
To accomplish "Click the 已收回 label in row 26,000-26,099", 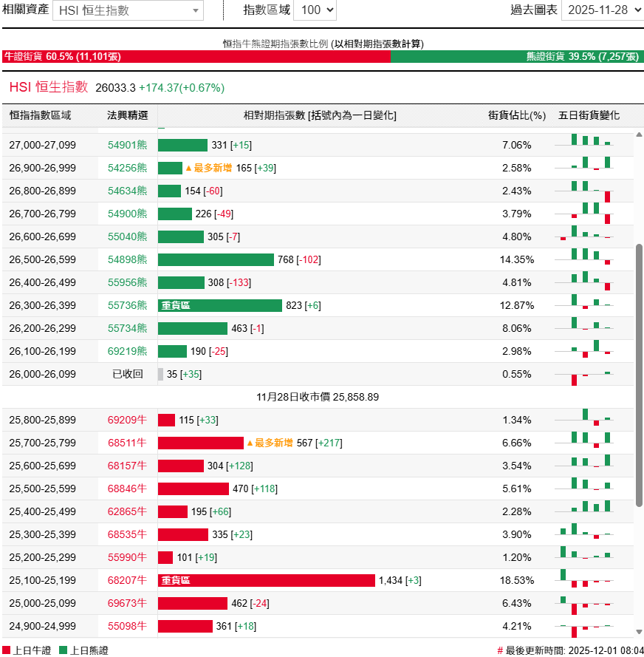I will pos(126,374).
